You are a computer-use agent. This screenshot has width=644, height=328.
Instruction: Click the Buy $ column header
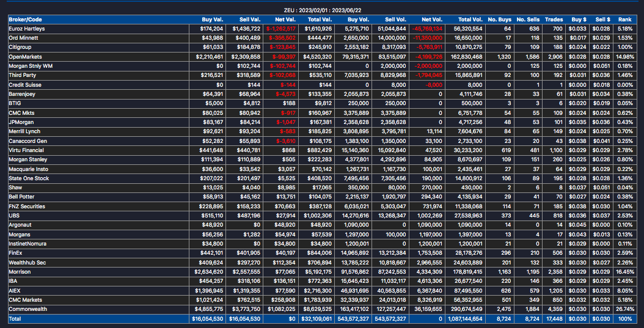point(578,20)
